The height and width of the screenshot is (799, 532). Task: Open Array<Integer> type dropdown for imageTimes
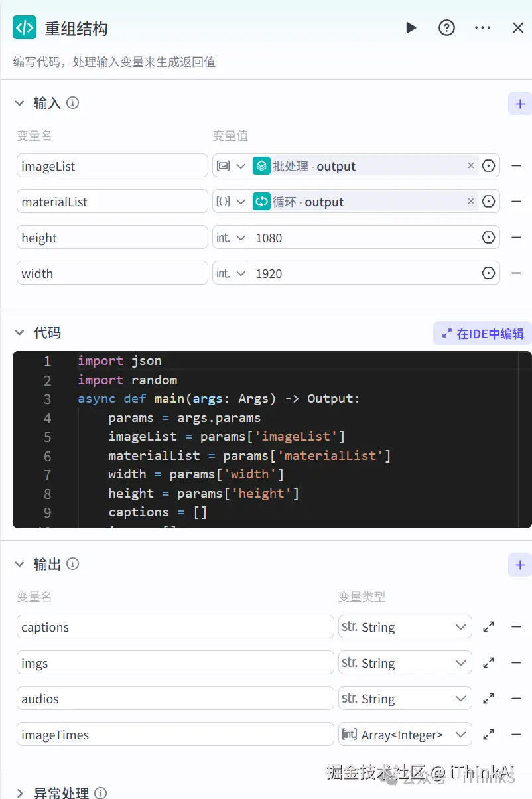[x=405, y=735]
